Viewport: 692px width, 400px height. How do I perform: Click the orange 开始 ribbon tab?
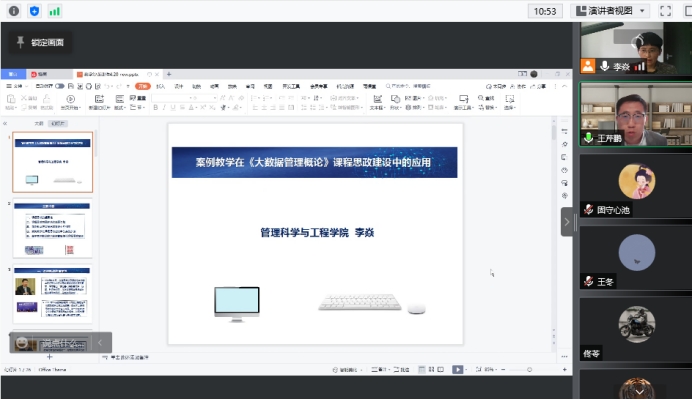[x=143, y=86]
